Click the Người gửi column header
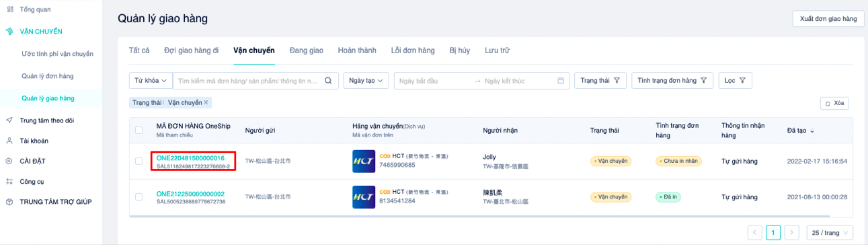This screenshot has width=868, height=245. tap(260, 131)
